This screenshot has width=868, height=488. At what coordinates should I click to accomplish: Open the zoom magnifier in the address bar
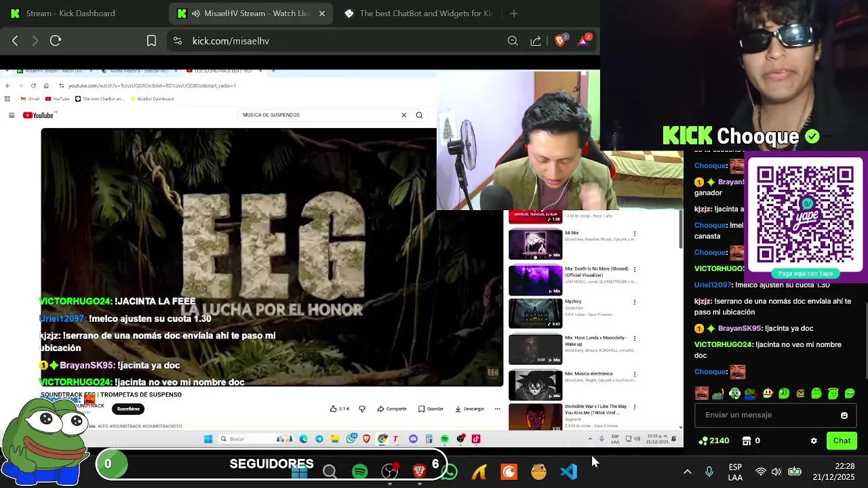(x=513, y=41)
